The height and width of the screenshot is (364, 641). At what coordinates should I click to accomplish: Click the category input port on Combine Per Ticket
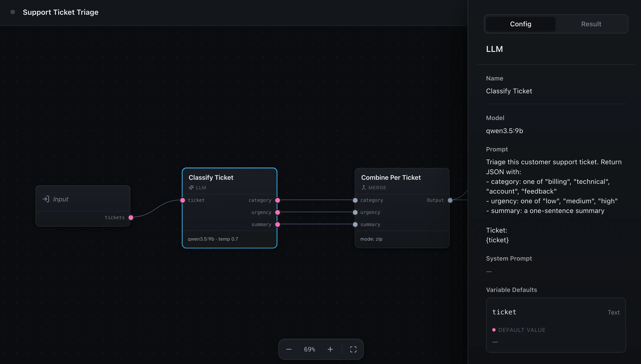[355, 200]
